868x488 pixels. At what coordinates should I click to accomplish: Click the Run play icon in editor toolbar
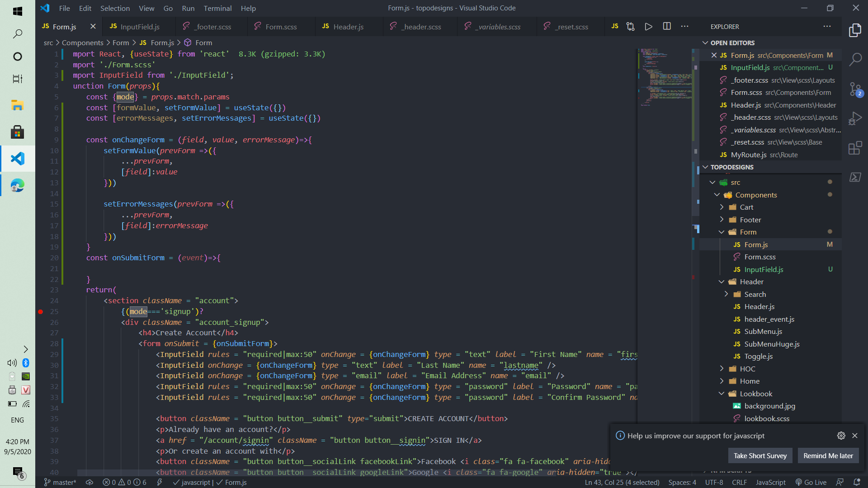(x=648, y=27)
